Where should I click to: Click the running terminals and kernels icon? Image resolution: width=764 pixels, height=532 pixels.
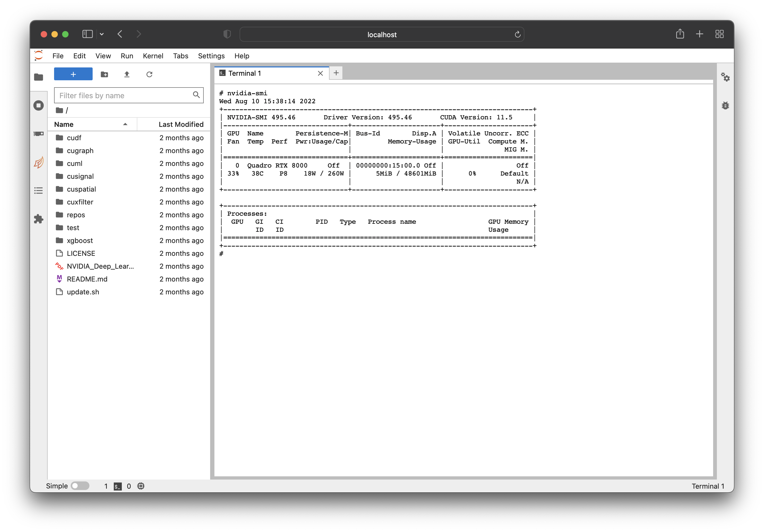(39, 105)
